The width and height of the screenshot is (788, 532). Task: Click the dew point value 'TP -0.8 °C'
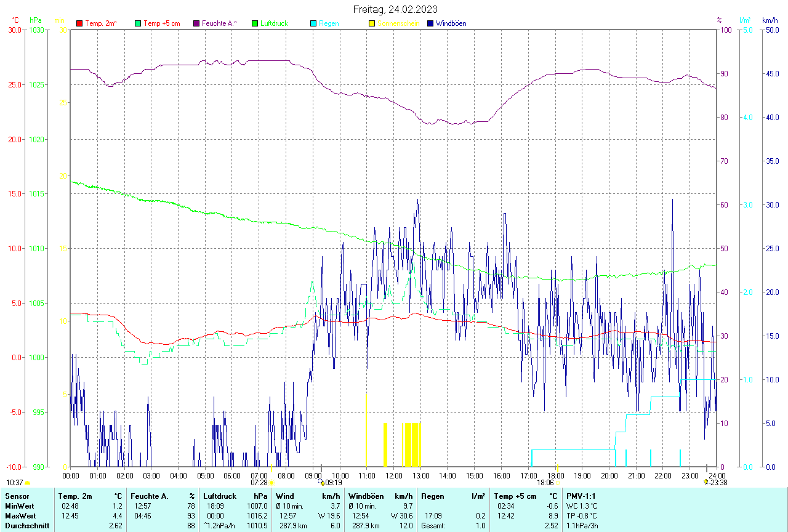coord(582,515)
